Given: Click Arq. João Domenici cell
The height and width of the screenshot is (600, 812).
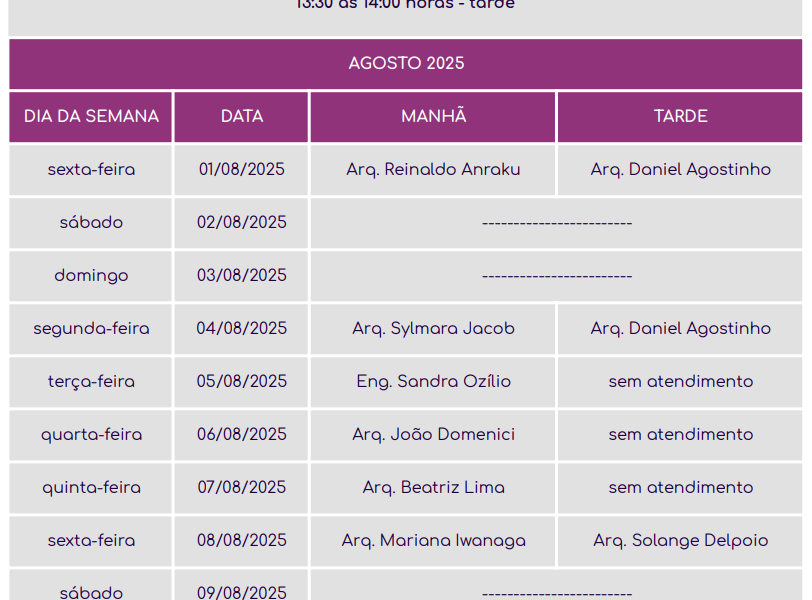Looking at the screenshot, I should (433, 435).
